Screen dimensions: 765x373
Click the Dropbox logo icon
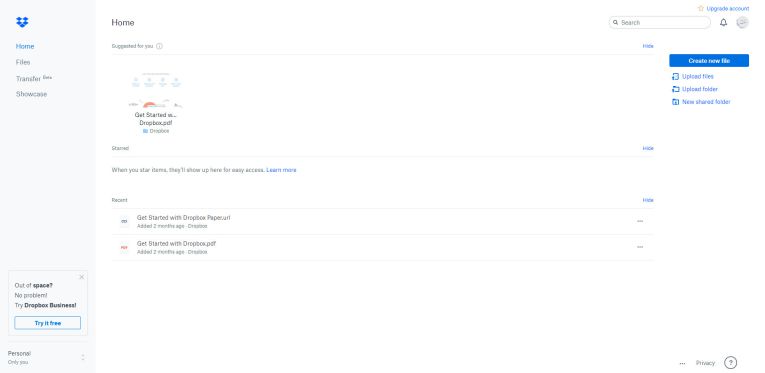point(22,22)
